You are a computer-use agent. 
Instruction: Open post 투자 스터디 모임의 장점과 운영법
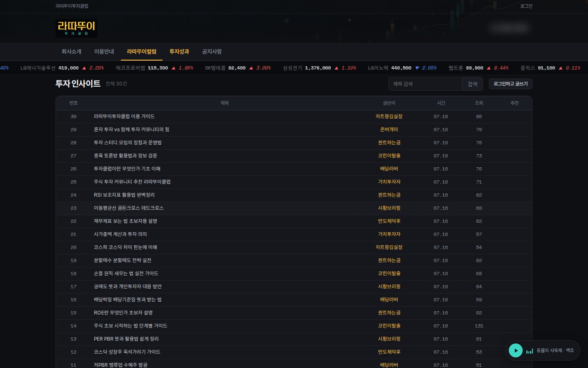point(128,143)
